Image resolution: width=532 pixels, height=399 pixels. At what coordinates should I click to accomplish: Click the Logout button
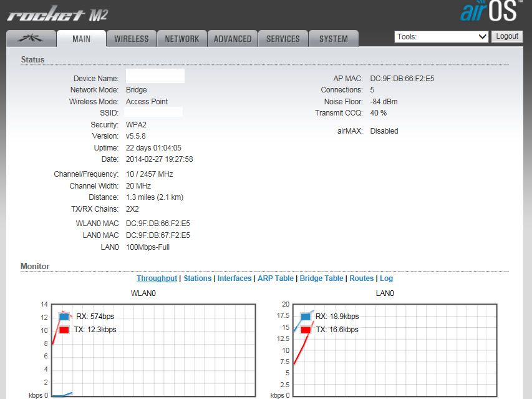pos(507,36)
